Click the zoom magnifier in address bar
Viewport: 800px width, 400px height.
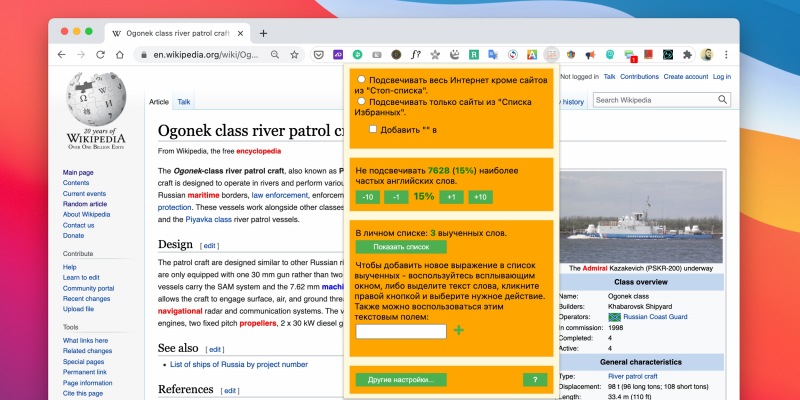[x=275, y=55]
